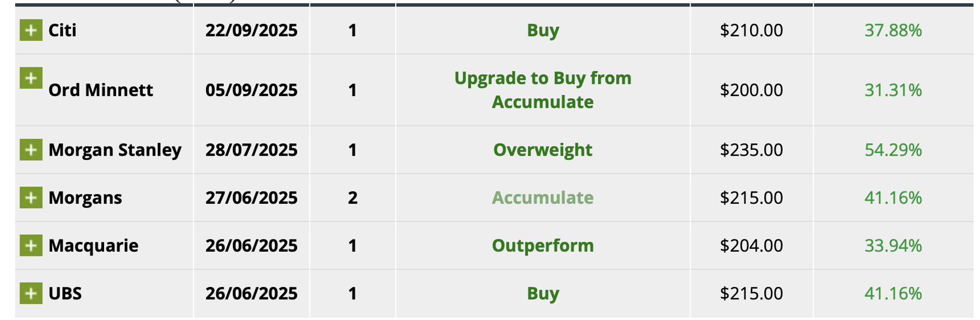Click the $235.00 target price
This screenshot has width=980, height=320.
[751, 150]
